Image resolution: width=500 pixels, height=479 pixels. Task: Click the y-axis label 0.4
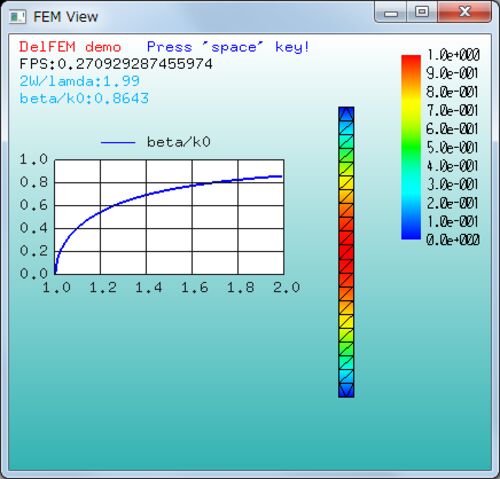point(34,228)
